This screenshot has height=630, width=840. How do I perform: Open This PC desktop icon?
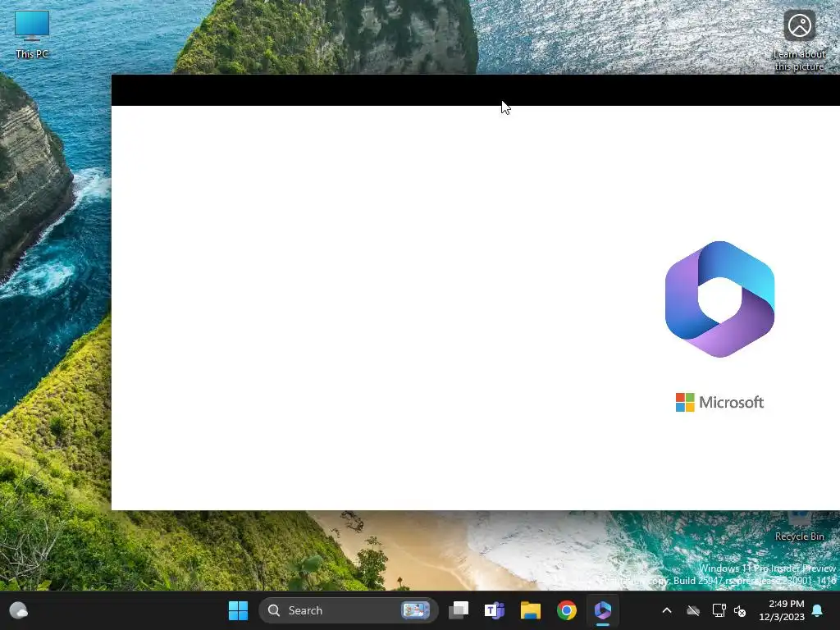32,34
